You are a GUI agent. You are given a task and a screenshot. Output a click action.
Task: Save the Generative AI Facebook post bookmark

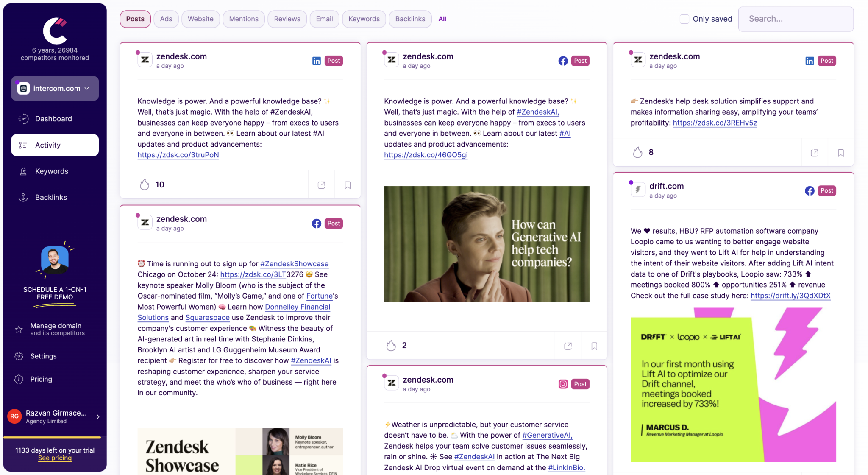coord(594,346)
